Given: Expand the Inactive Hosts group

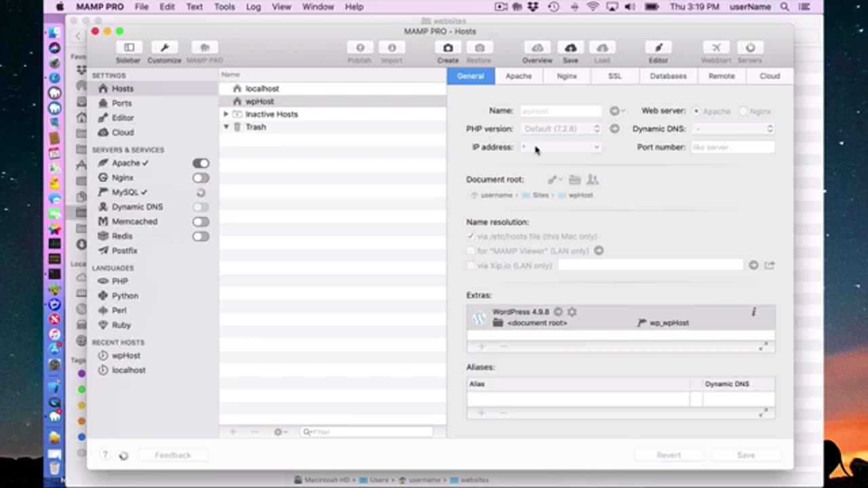Looking at the screenshot, I should coord(226,115).
